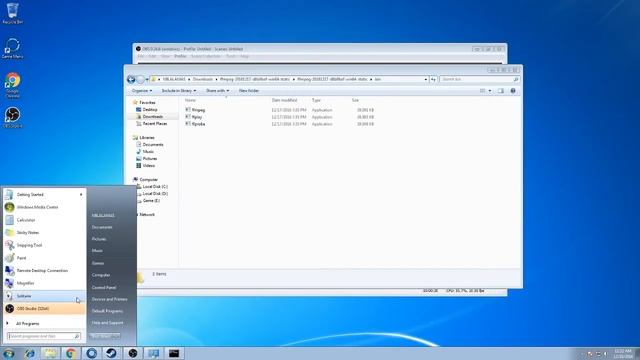Sort files by the Name column
640x360 pixels.
190,100
